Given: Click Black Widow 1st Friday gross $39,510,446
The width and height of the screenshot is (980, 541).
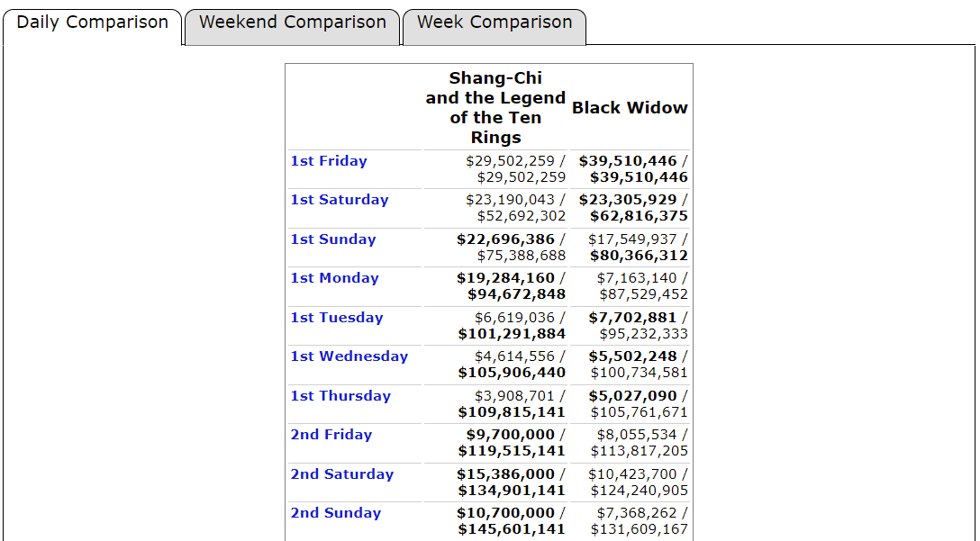Looking at the screenshot, I should 628,161.
